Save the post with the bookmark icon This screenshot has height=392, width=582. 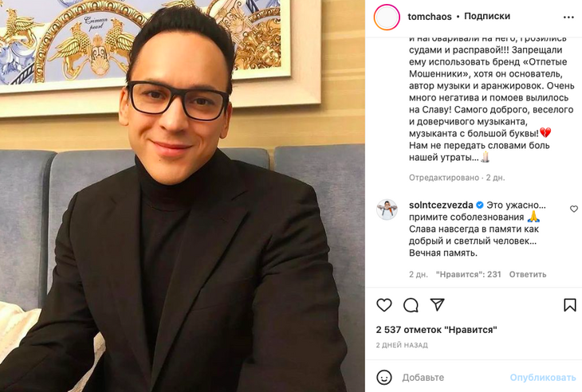coord(570,305)
